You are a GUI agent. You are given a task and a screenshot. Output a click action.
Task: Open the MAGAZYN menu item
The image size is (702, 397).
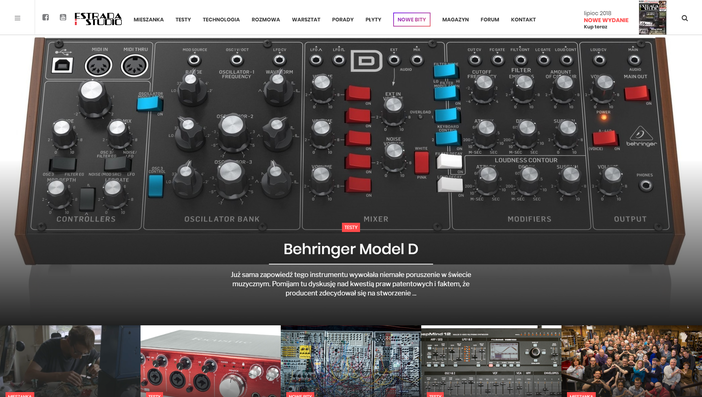coord(456,20)
